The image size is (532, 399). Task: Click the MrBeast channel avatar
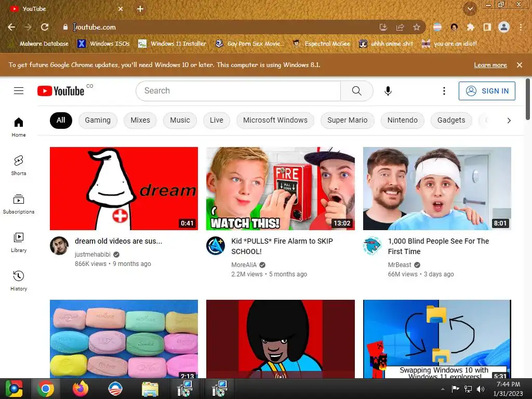pos(372,246)
